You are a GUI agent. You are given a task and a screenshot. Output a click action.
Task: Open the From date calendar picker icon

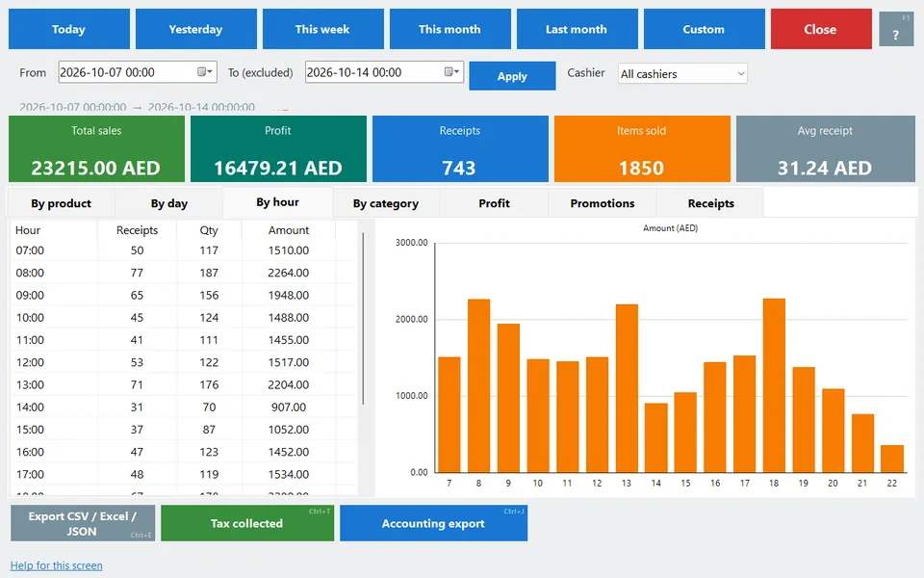click(204, 72)
